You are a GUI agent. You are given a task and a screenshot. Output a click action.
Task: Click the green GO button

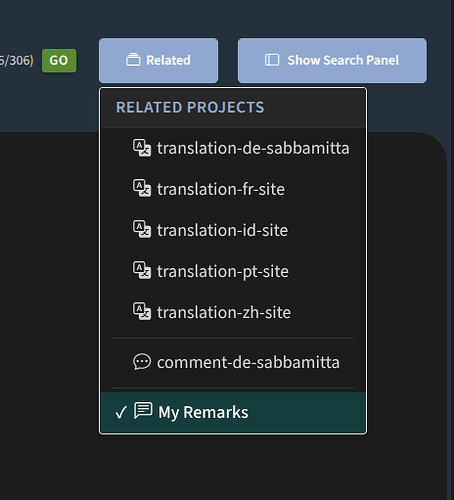click(x=59, y=61)
